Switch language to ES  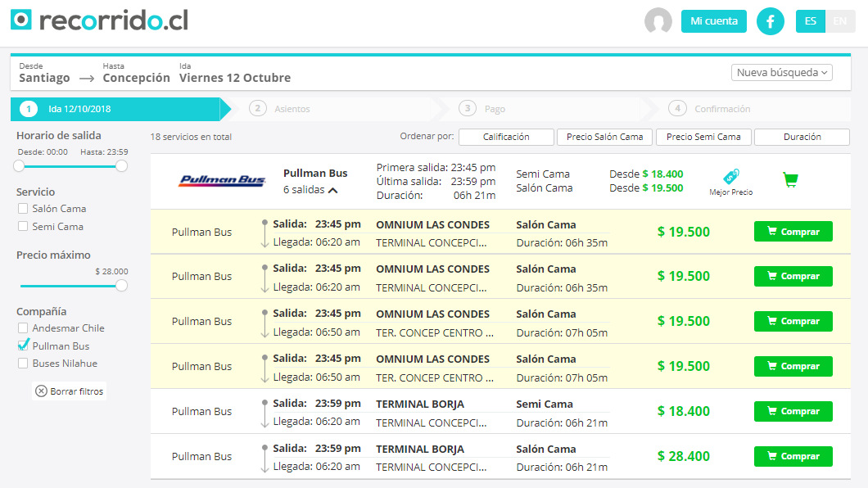pyautogui.click(x=811, y=21)
